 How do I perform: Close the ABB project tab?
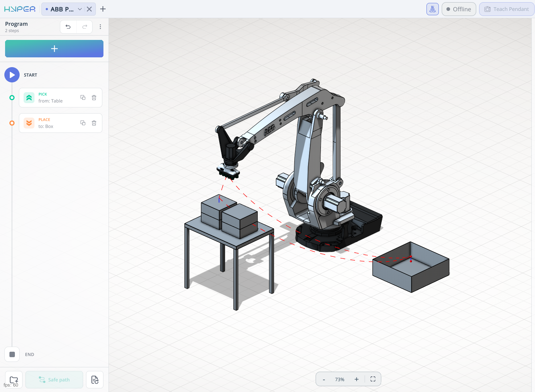tap(89, 9)
